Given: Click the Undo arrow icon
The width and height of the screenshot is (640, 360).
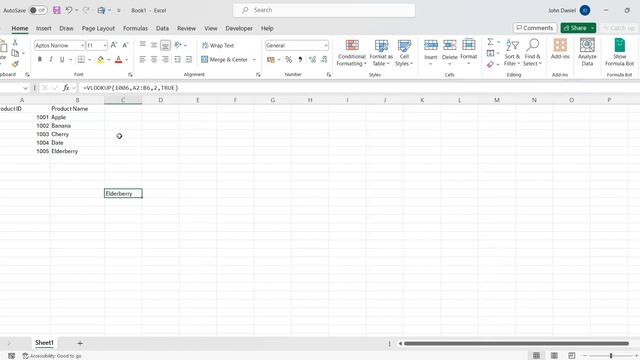Looking at the screenshot, I should [69, 10].
